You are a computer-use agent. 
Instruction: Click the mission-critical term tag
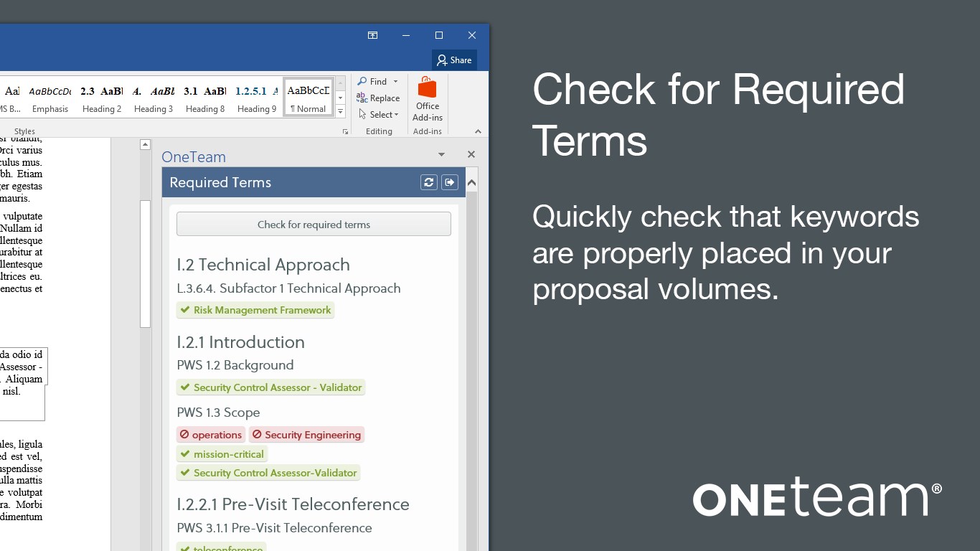(x=222, y=454)
